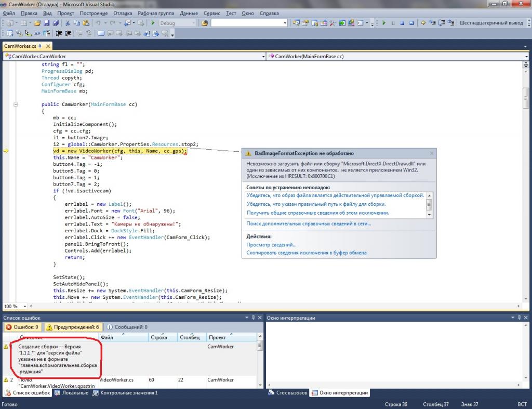
Task: Open the Отладка menu
Action: click(123, 13)
